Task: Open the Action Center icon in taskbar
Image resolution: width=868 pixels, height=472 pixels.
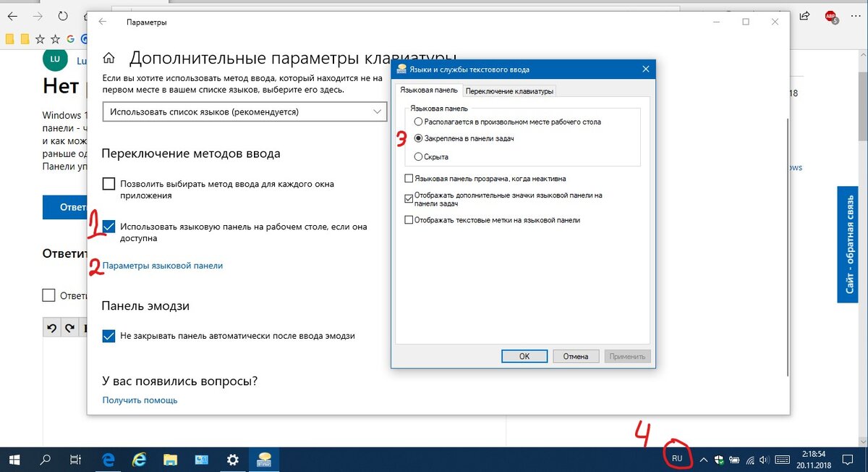Action: point(847,458)
